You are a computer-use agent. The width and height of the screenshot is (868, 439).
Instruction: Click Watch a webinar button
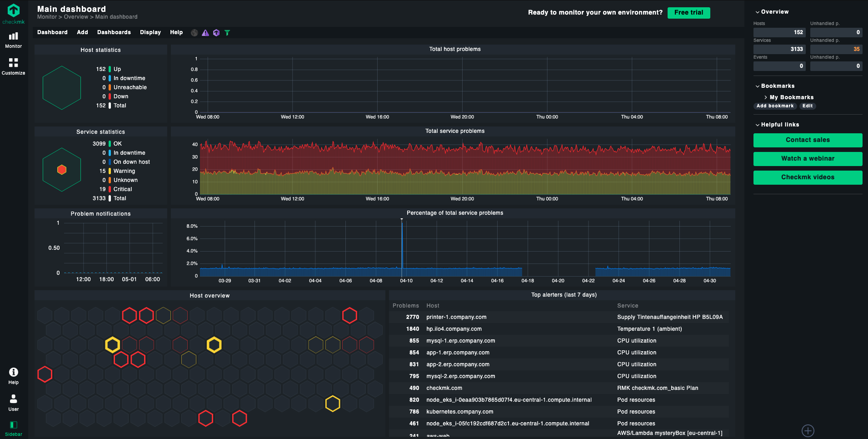coord(808,159)
